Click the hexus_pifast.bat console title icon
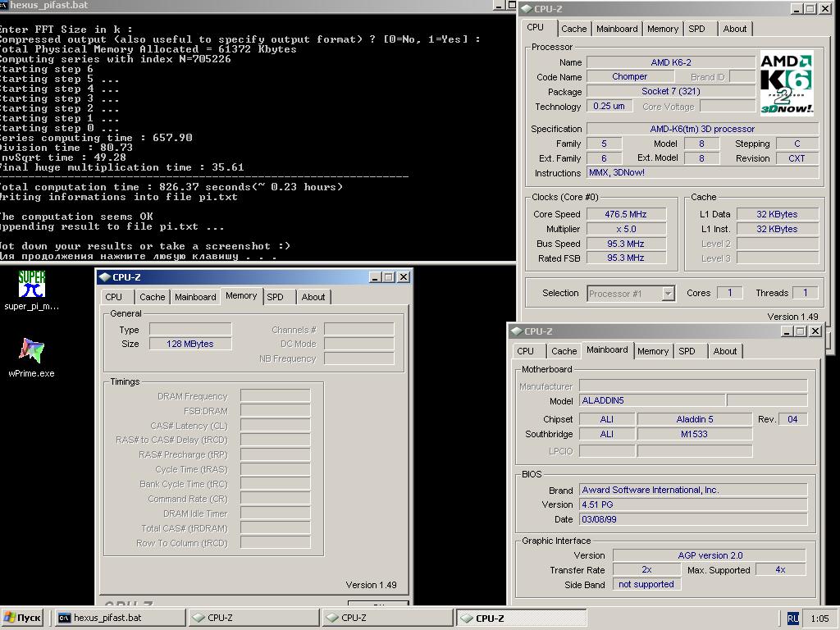 (x=3, y=6)
